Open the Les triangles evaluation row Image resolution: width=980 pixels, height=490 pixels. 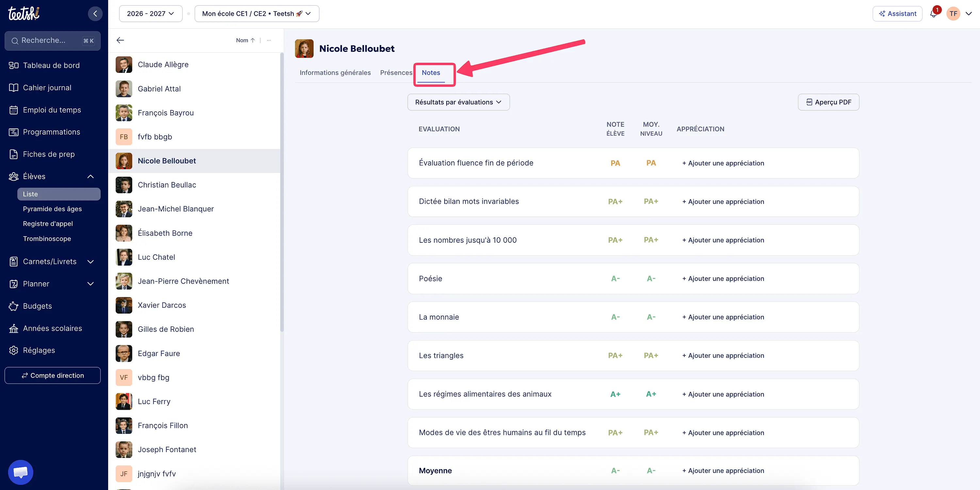coord(633,356)
